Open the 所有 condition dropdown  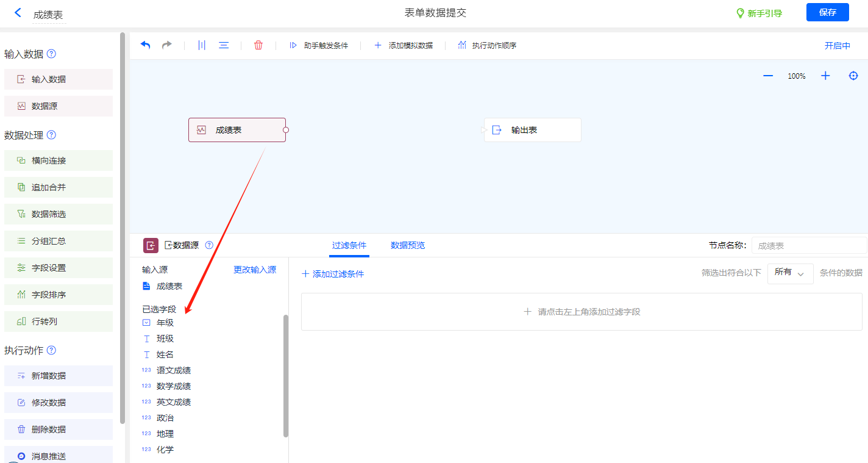tap(790, 273)
